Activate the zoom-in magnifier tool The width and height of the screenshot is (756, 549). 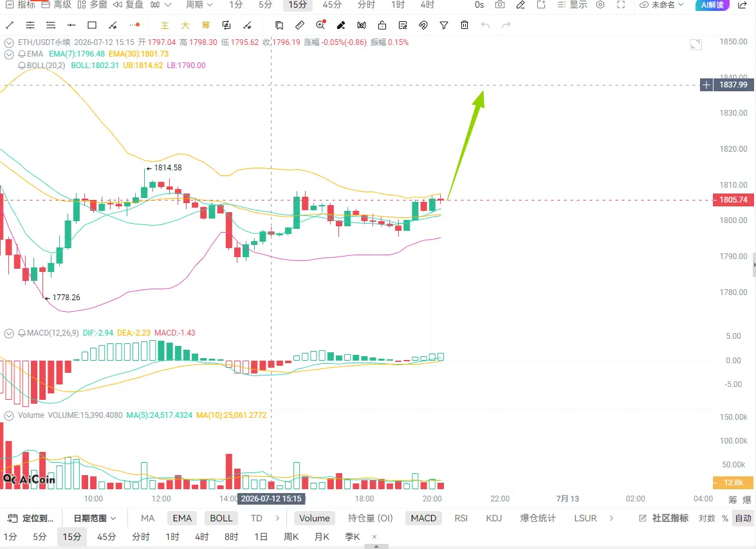coord(320,25)
